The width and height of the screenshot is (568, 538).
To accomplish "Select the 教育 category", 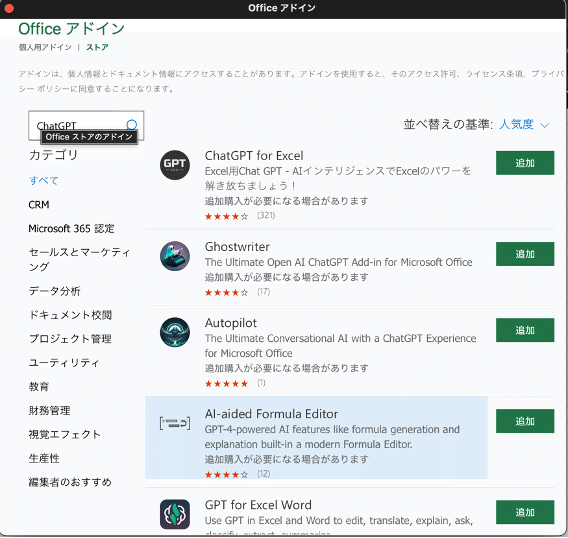I will tap(39, 387).
